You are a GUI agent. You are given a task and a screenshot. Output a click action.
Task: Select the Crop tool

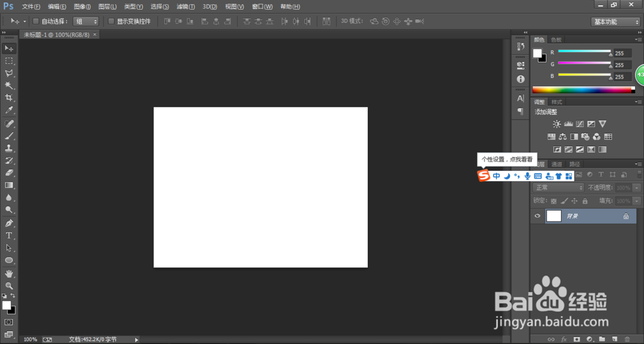[x=8, y=98]
